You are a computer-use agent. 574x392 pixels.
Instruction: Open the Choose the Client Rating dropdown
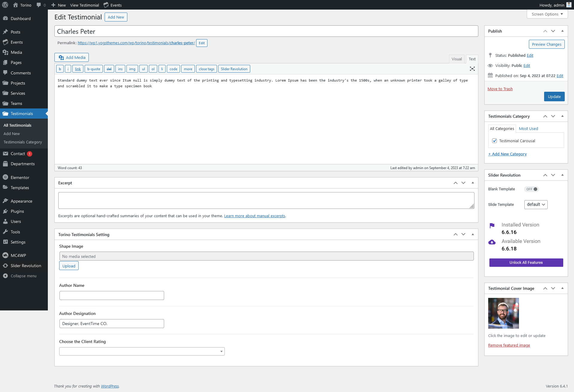pyautogui.click(x=142, y=351)
